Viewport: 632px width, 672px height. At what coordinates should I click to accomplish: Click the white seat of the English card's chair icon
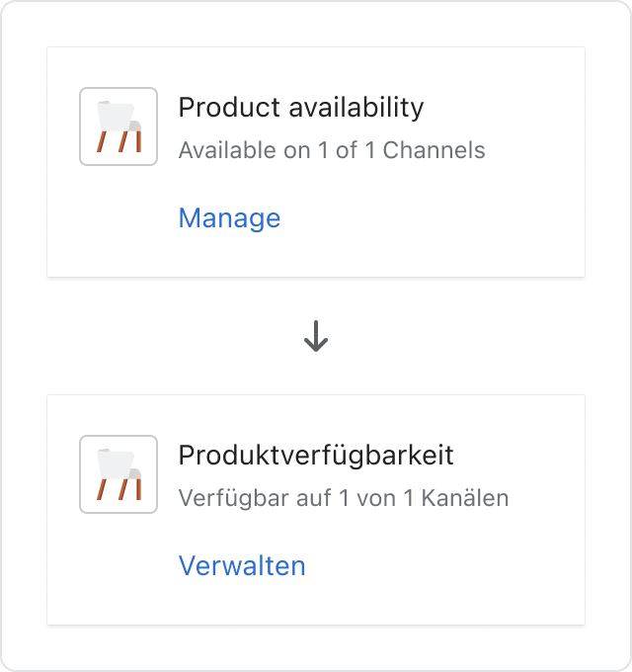click(x=116, y=117)
